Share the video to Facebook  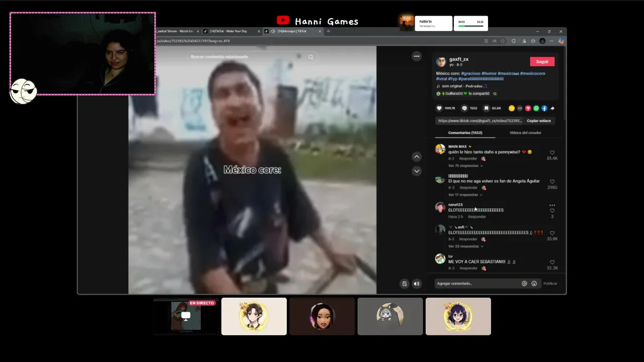click(544, 108)
